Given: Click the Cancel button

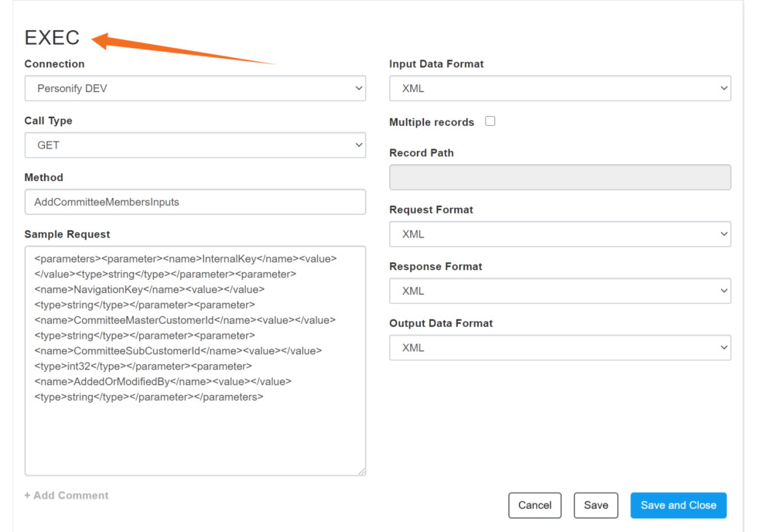Looking at the screenshot, I should tap(534, 505).
